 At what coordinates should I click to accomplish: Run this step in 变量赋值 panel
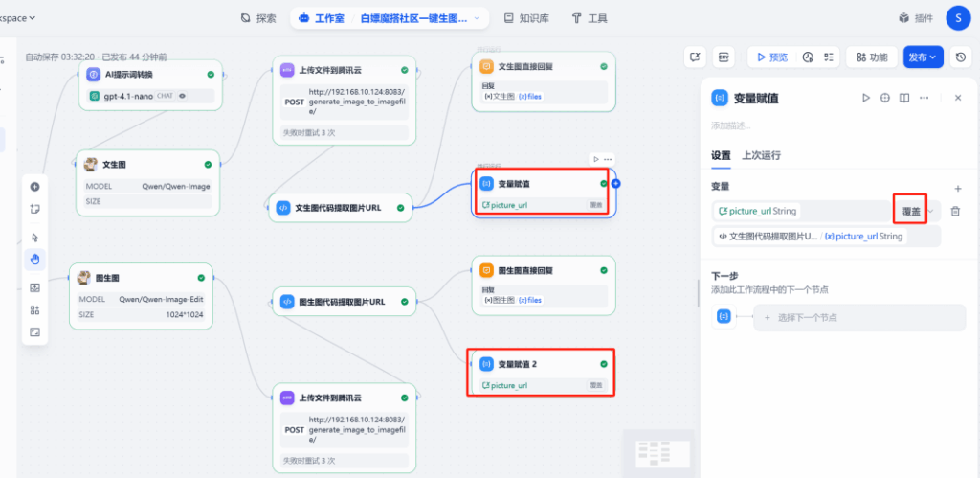[866, 98]
